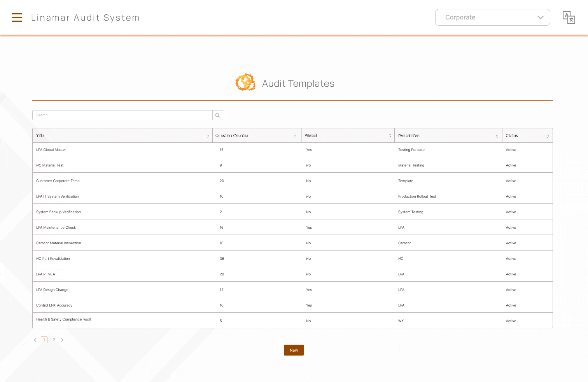This screenshot has width=588, height=382.
Task: Select page 1 in pagination
Action: click(x=44, y=340)
